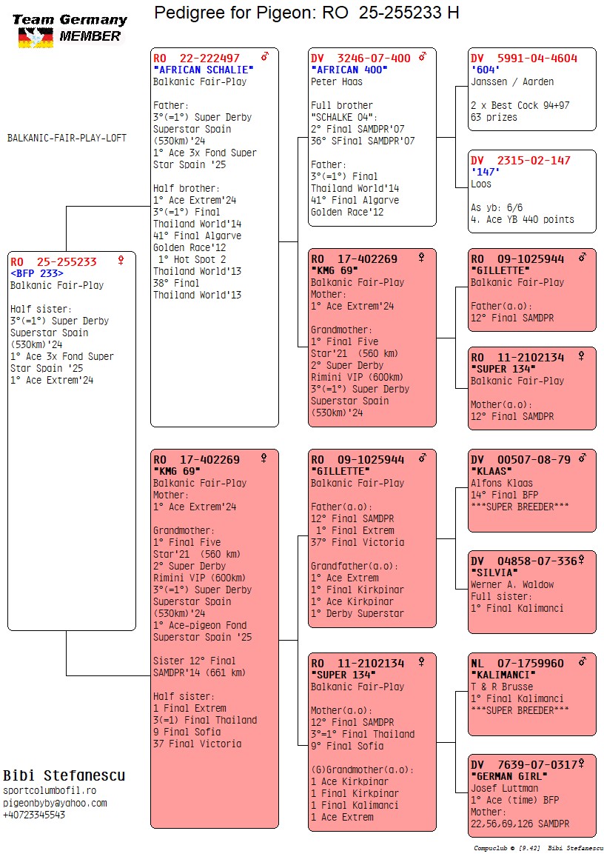Click ring number DV 5991-04-4604
The width and height of the screenshot is (604, 868).
tap(524, 58)
